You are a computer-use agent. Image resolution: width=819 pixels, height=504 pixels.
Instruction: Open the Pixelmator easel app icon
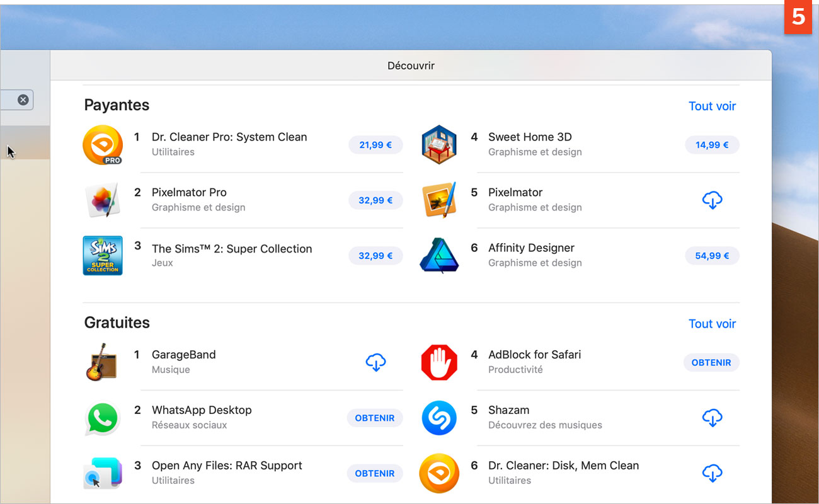(439, 200)
